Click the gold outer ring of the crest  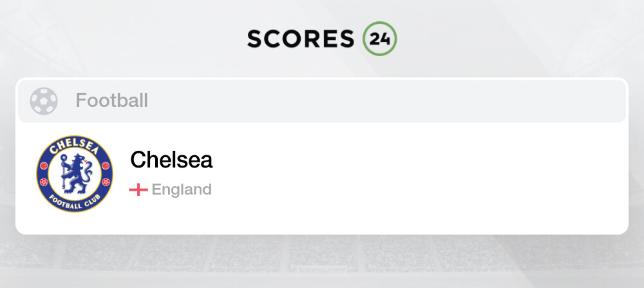tap(74, 136)
